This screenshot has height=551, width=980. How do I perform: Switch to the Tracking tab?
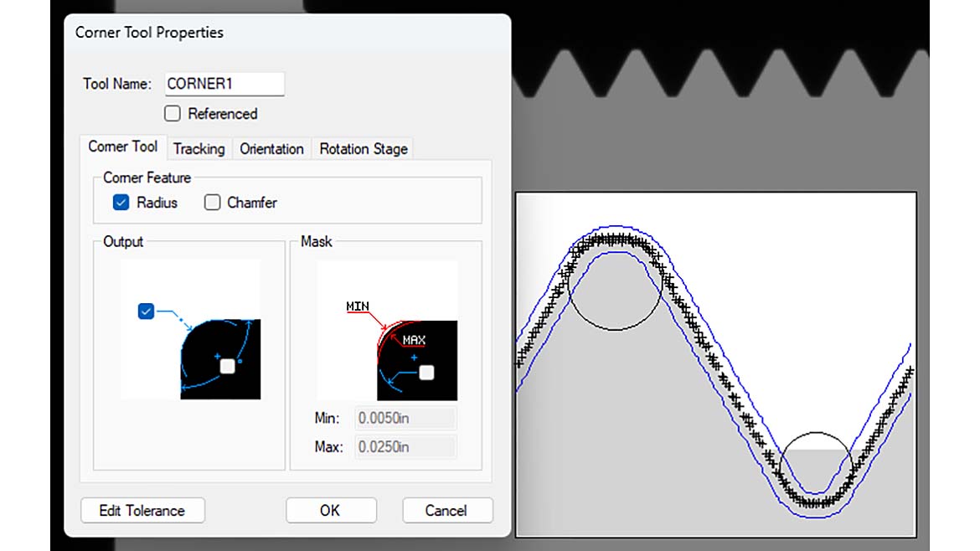199,149
